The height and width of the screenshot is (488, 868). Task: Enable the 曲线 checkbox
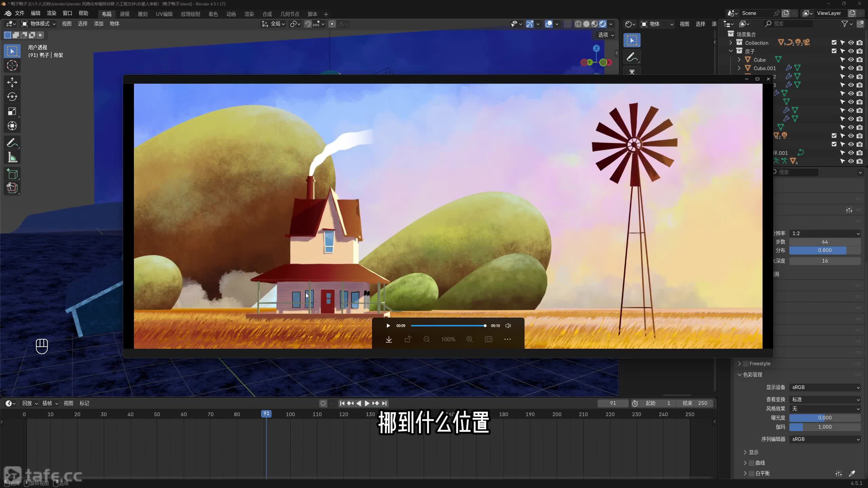751,463
